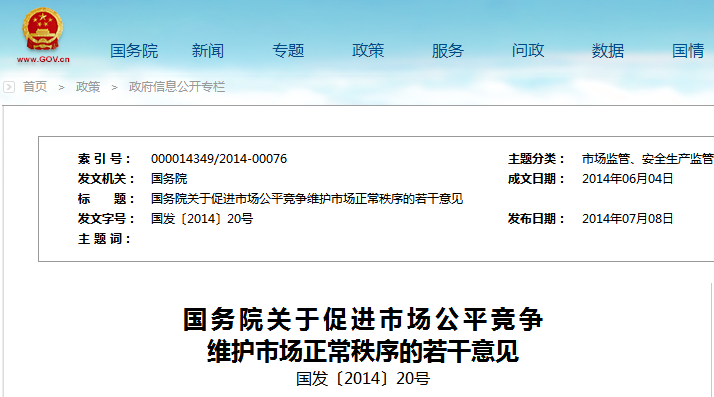The image size is (714, 397).
Task: Click the 政策 breadcrumb link
Action: click(x=88, y=87)
